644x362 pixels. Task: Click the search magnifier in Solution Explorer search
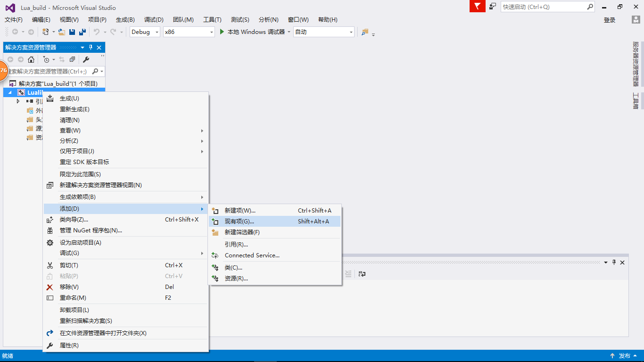tap(95, 71)
